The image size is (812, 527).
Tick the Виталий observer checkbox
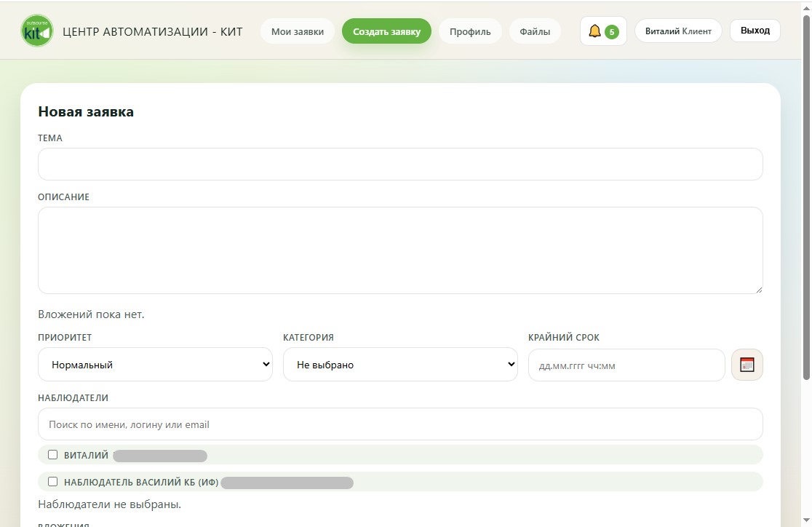coord(52,455)
